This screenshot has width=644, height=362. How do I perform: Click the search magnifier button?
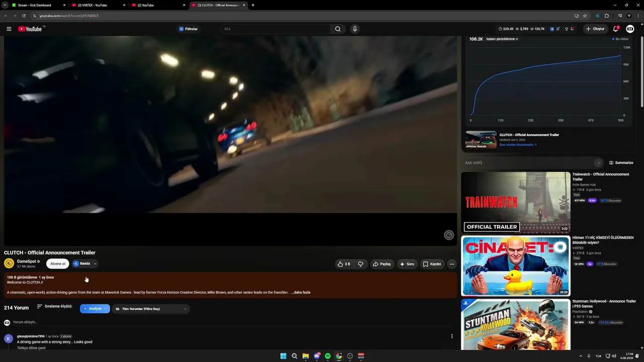[338, 29]
